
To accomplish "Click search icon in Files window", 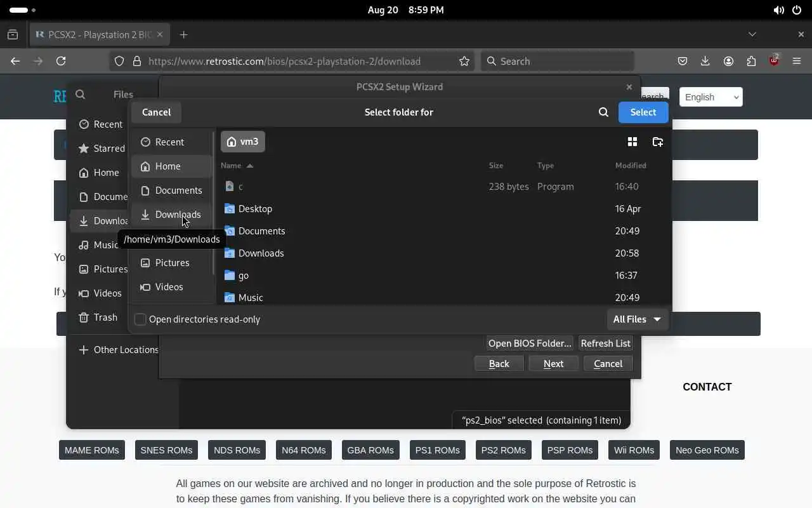I will coord(80,95).
